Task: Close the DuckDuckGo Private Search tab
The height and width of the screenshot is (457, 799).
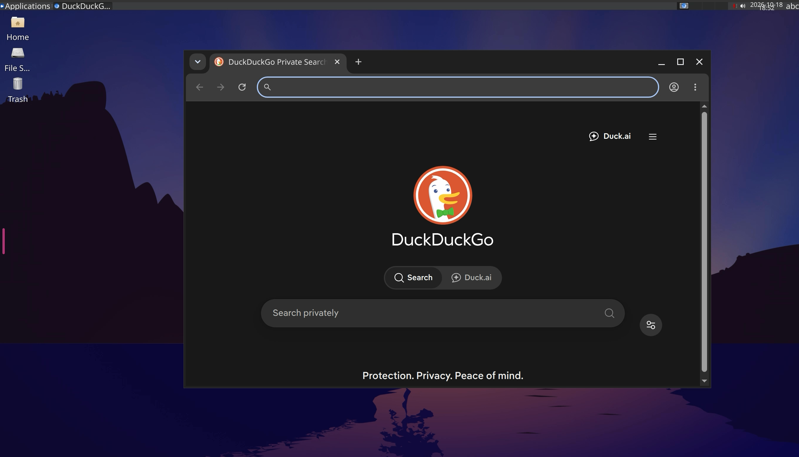Action: coord(337,62)
